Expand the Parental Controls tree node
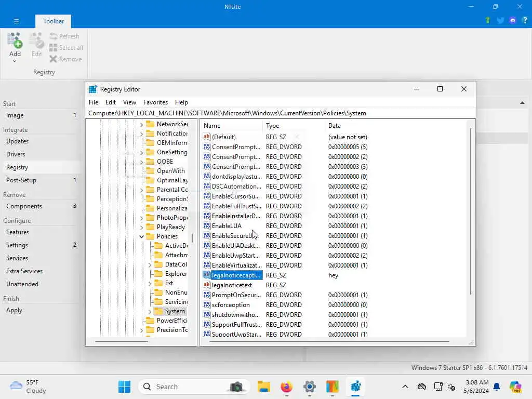The height and width of the screenshot is (399, 532). point(141,190)
